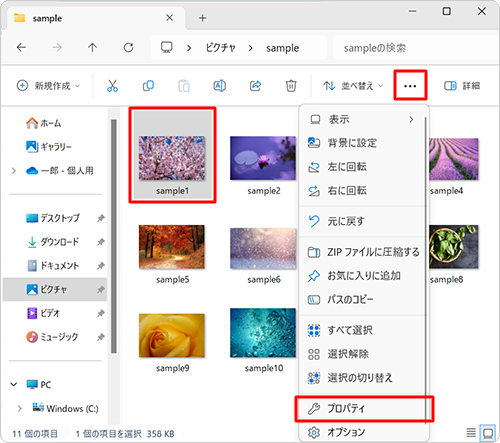Select the sample6 sparkle thumbnail
Screen dimensions: 500x443
coord(263,248)
